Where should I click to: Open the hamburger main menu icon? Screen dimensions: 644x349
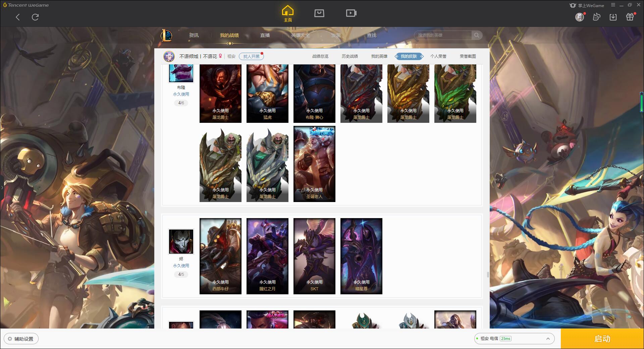tap(613, 5)
